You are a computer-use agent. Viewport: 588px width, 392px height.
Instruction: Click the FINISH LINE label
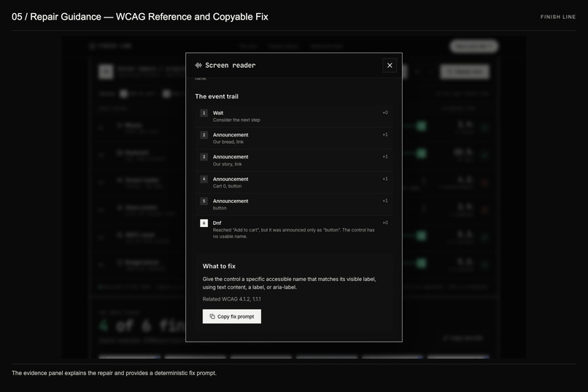(558, 17)
